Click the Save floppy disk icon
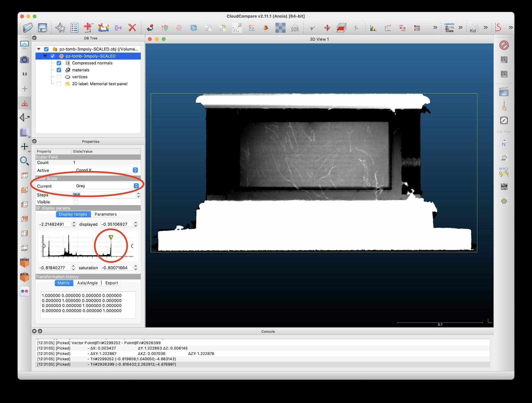The image size is (532, 403). pyautogui.click(x=42, y=27)
